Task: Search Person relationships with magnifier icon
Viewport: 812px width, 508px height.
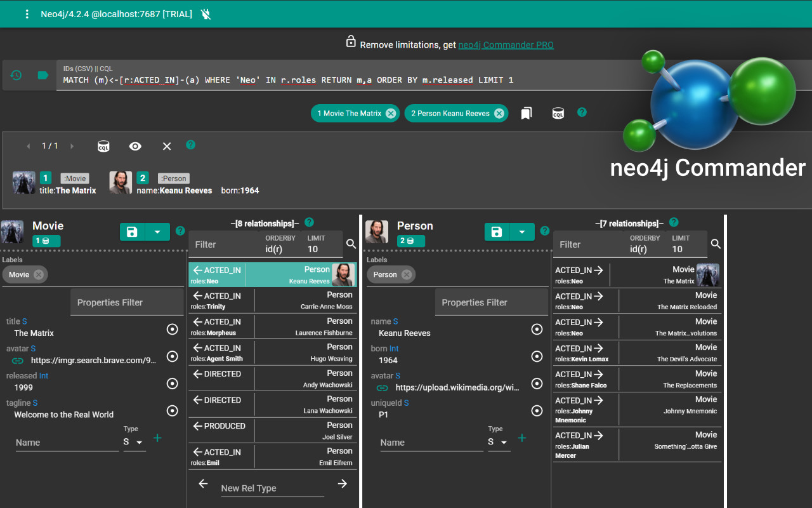Action: (716, 244)
